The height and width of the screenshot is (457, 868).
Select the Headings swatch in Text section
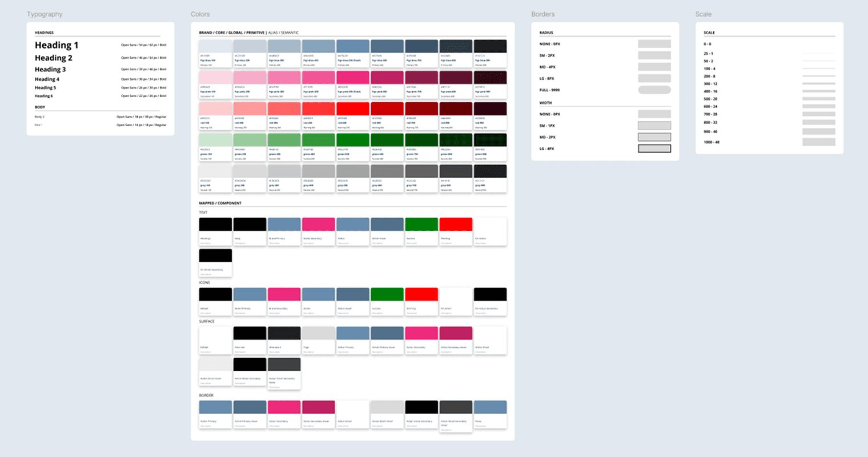215,231
